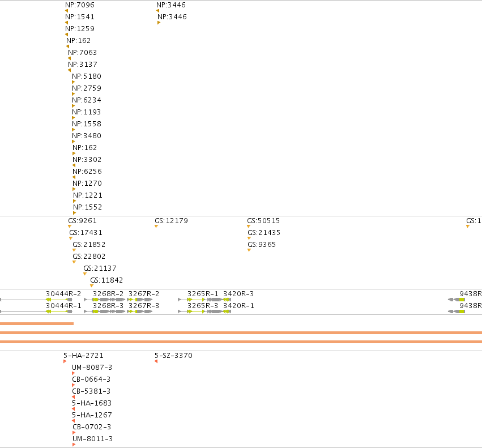Click the NP:1270 feature label

[x=87, y=184]
